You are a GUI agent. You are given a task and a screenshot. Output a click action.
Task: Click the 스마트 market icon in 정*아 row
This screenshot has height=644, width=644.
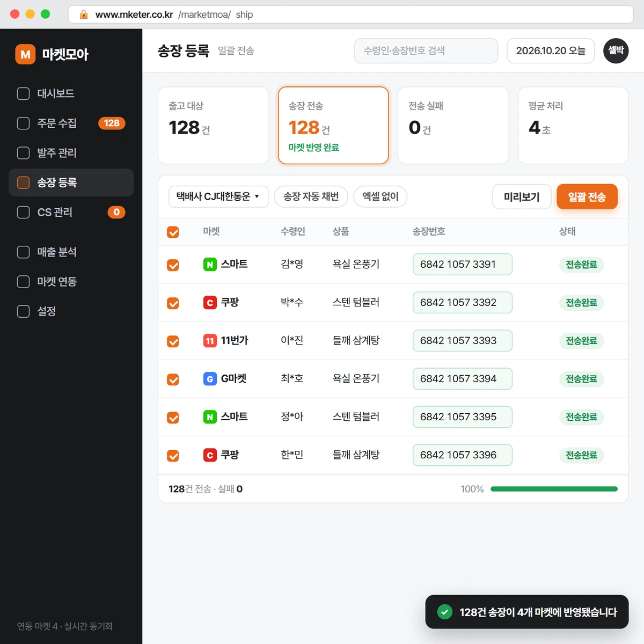(210, 417)
